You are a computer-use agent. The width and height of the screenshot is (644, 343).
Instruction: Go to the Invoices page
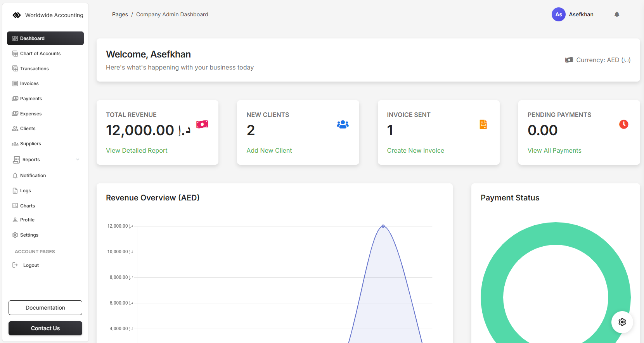click(29, 84)
